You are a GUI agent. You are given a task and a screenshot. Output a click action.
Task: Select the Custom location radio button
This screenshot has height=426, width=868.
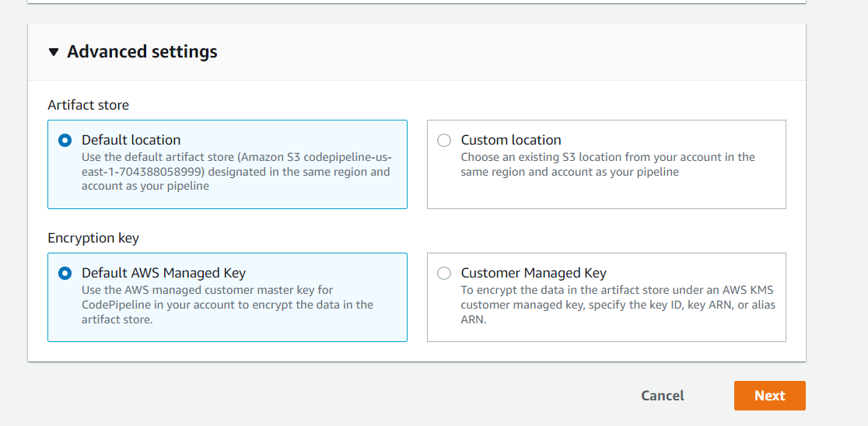coord(444,141)
